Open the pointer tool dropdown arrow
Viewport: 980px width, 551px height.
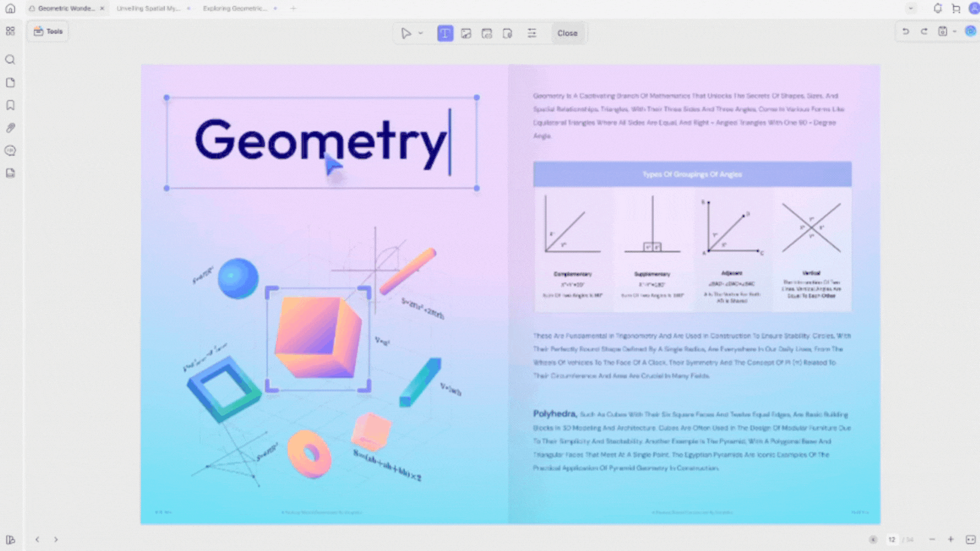point(421,33)
